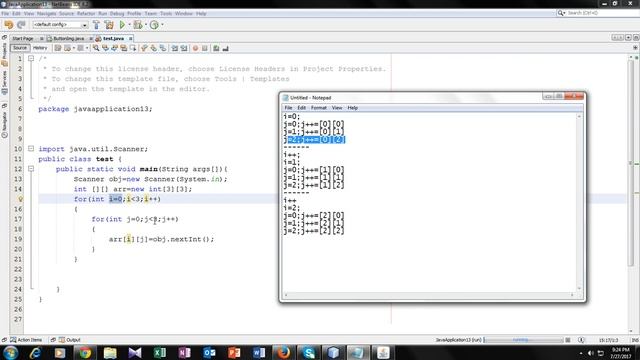
Task: Open Firefox from the taskbar
Action: pos(284,353)
